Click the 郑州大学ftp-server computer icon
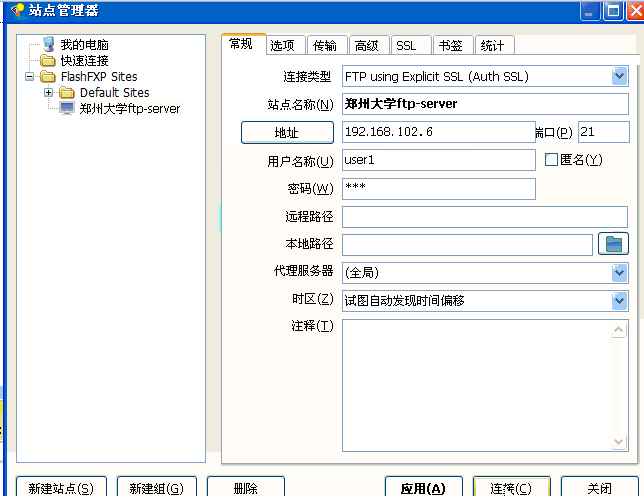Screen dimensions: 644x500 67,108
